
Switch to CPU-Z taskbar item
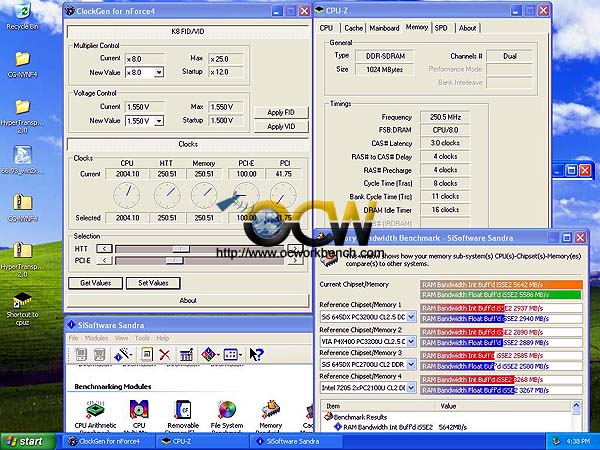click(202, 442)
